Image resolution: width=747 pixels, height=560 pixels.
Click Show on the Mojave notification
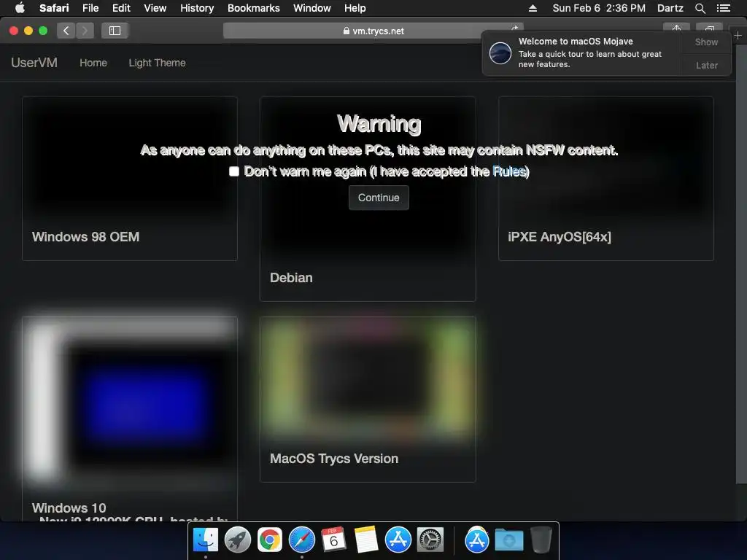pyautogui.click(x=706, y=42)
